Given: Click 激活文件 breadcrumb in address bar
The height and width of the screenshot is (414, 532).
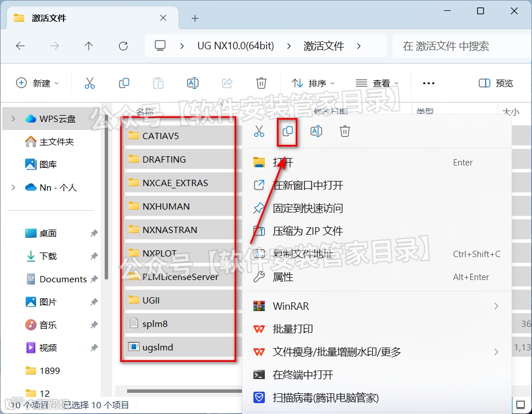Looking at the screenshot, I should [x=324, y=46].
